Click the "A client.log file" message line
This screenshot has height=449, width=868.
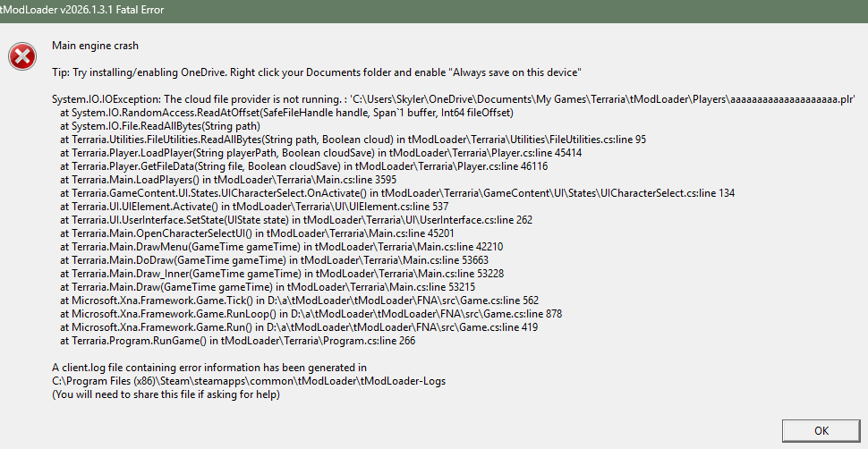pos(209,368)
